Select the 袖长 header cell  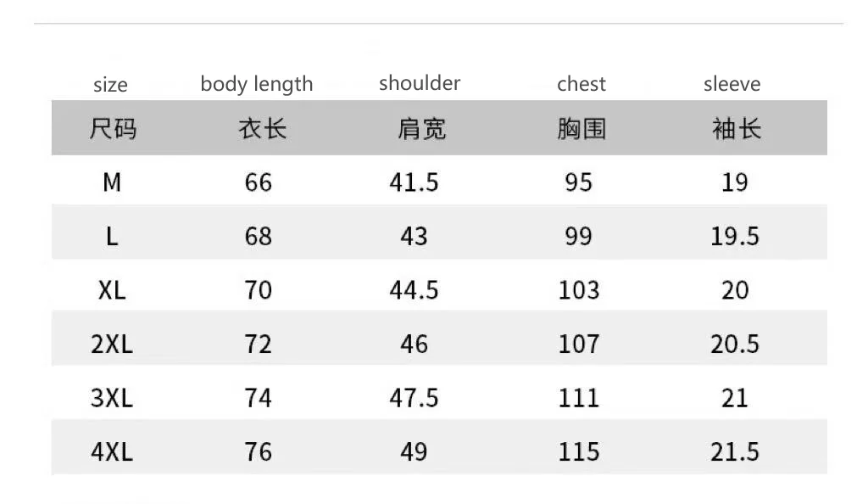tap(737, 129)
